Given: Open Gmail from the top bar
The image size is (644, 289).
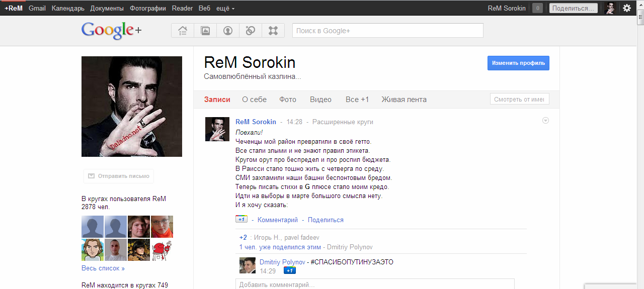Looking at the screenshot, I should point(37,8).
